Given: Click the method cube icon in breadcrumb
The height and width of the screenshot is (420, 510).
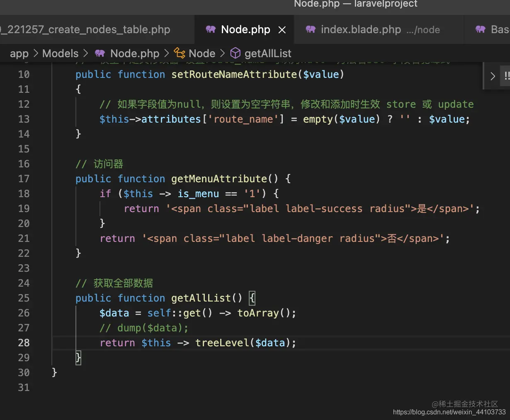Looking at the screenshot, I should [x=236, y=53].
